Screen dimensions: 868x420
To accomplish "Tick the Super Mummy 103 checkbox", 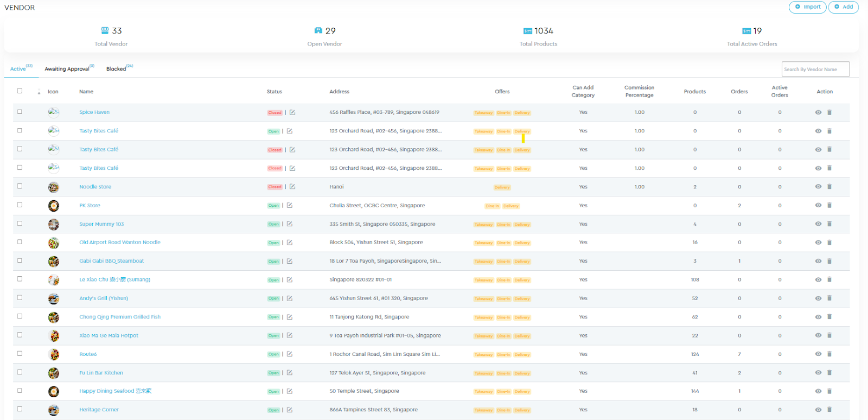I will (x=20, y=223).
